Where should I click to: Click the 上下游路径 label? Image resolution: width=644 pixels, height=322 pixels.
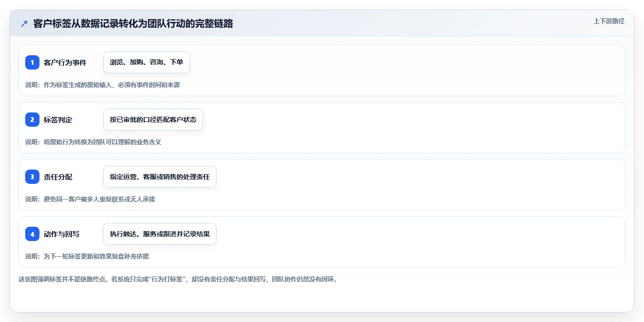609,21
